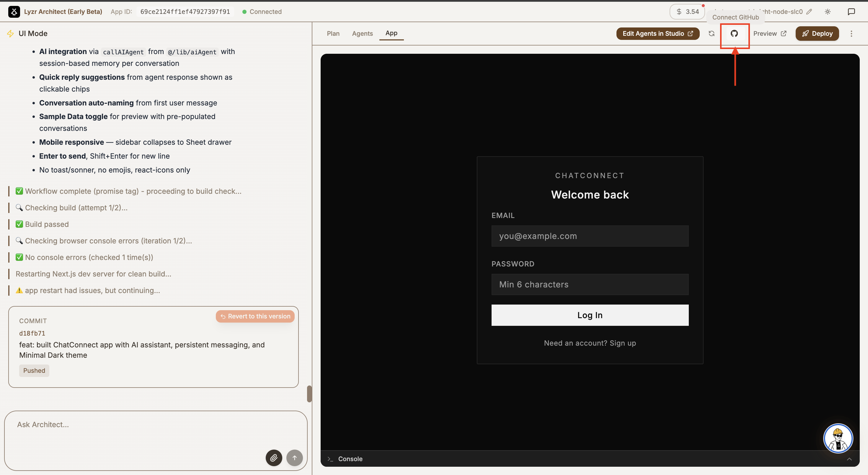Click the Console label bar

[x=350, y=459]
